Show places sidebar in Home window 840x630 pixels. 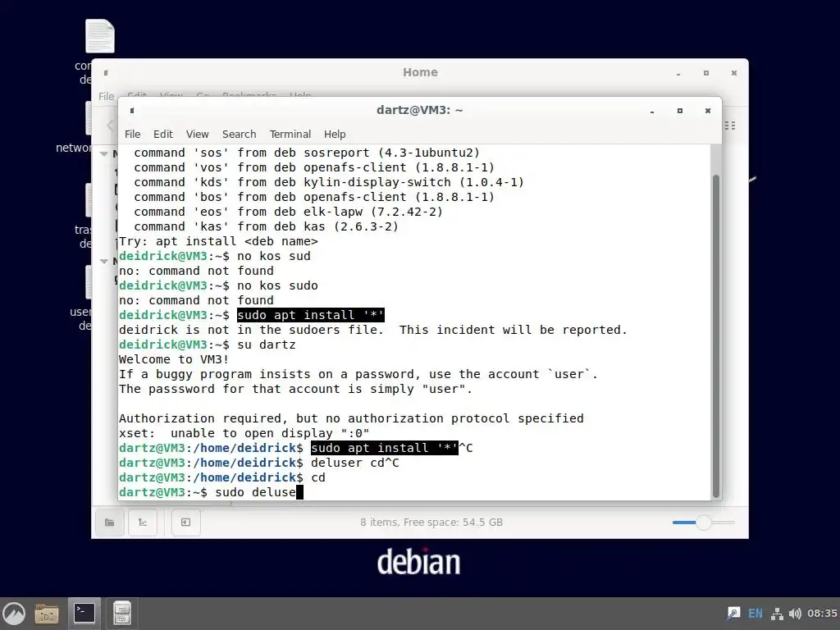tap(110, 523)
